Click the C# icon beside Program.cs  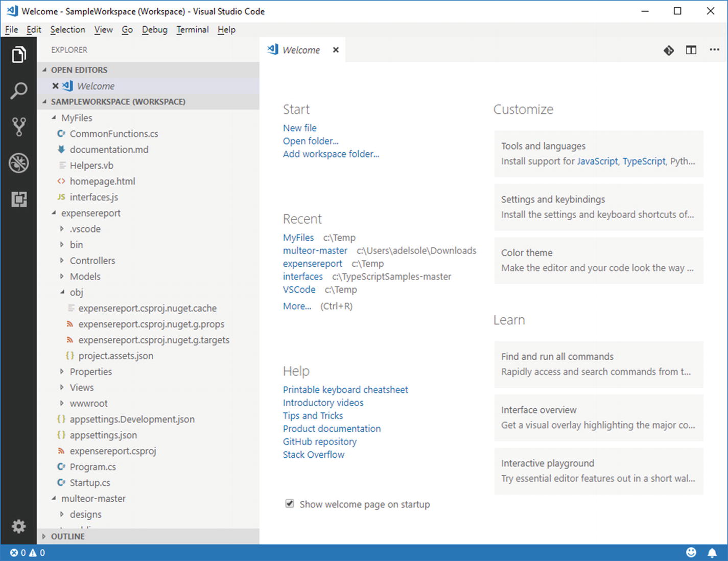coord(61,466)
